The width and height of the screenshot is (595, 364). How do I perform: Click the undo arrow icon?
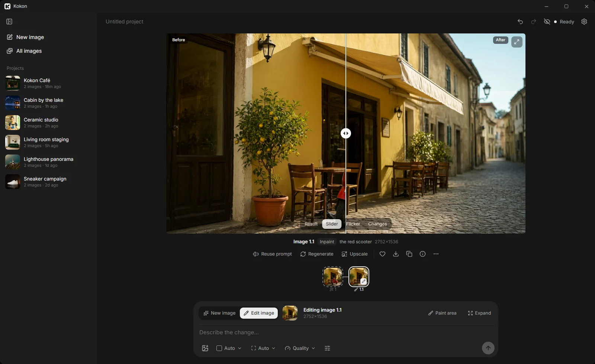[520, 22]
